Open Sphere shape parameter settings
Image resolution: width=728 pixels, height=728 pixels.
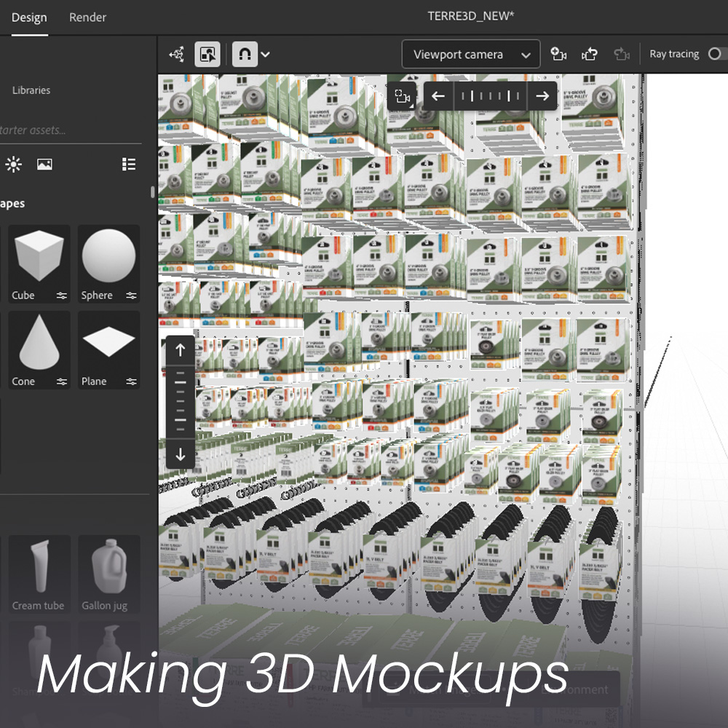tap(131, 296)
